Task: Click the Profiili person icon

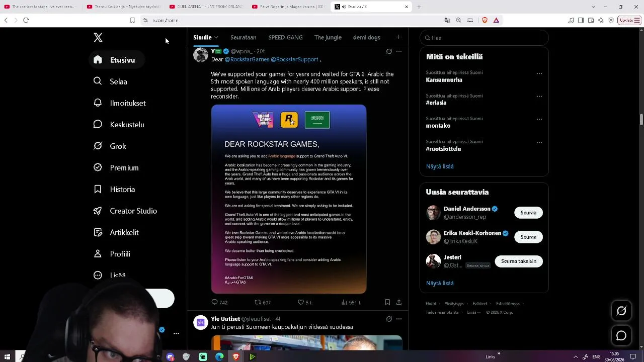Action: 98,254
